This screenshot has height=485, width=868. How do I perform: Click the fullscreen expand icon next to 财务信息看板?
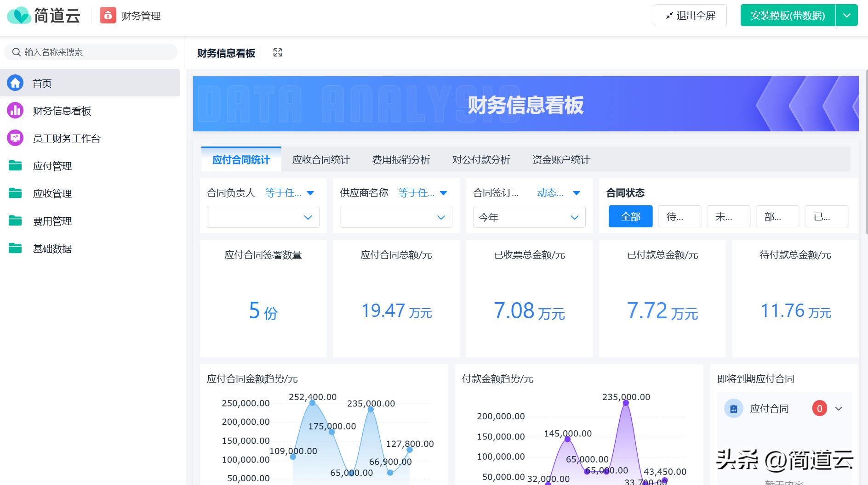278,53
